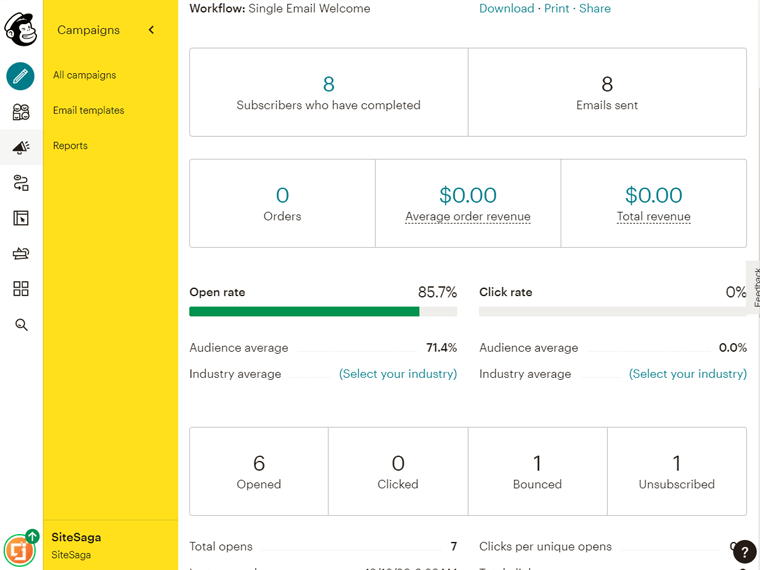
Task: Open Email templates
Action: [89, 111]
